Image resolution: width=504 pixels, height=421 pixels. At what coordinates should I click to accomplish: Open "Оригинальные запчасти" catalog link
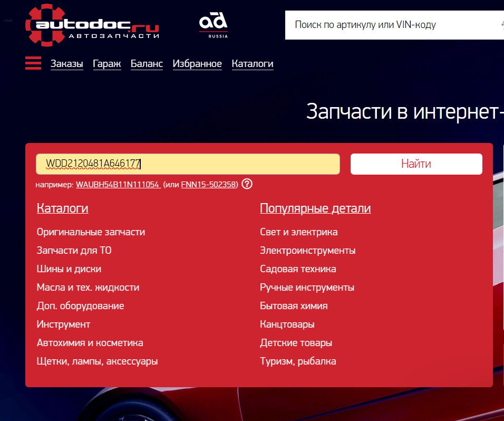coord(90,232)
